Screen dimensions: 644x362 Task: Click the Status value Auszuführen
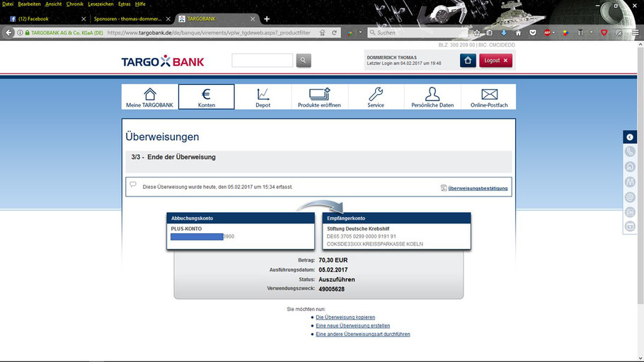pos(337,279)
